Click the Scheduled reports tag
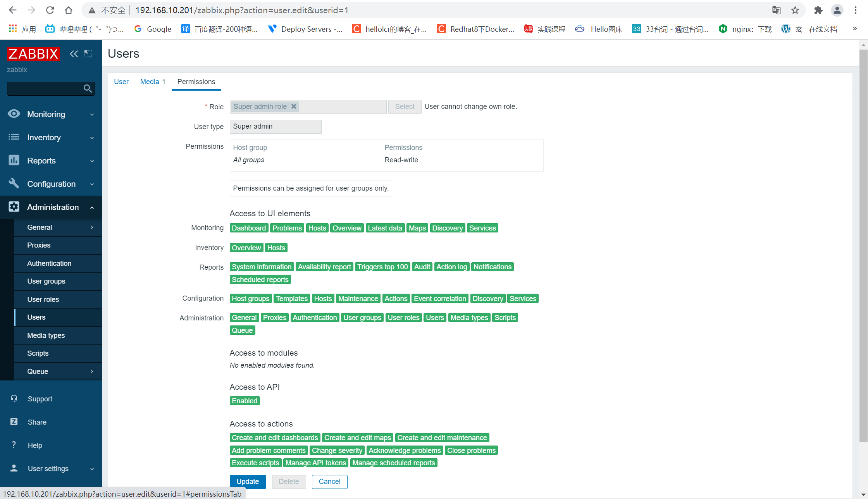 (x=260, y=280)
